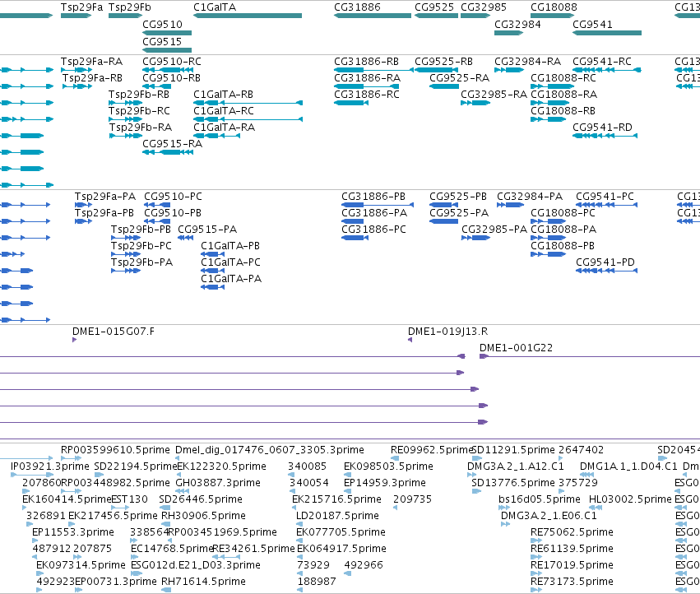Screen dimensions: 700x594
Task: Select protein CG31886-PB
Action: click(x=373, y=197)
